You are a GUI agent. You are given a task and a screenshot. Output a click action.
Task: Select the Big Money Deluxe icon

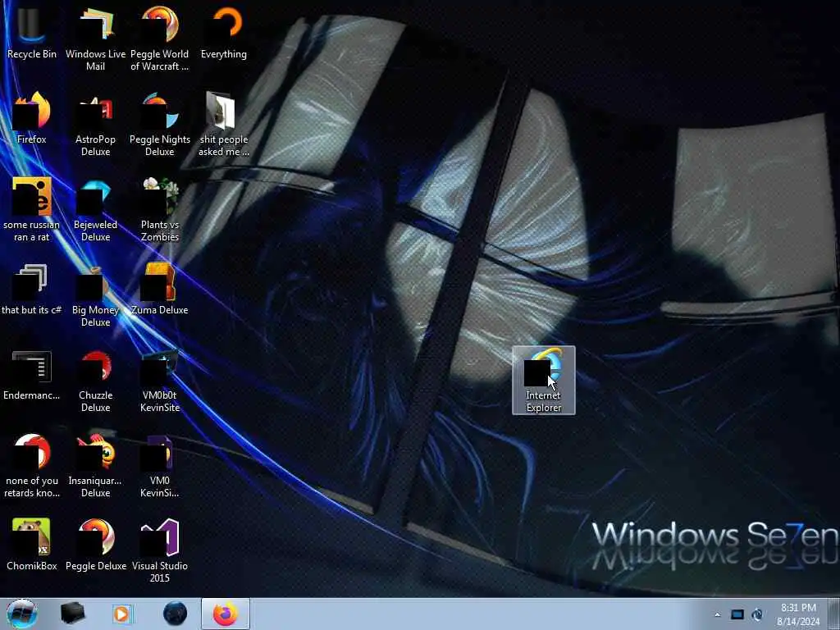pyautogui.click(x=95, y=294)
